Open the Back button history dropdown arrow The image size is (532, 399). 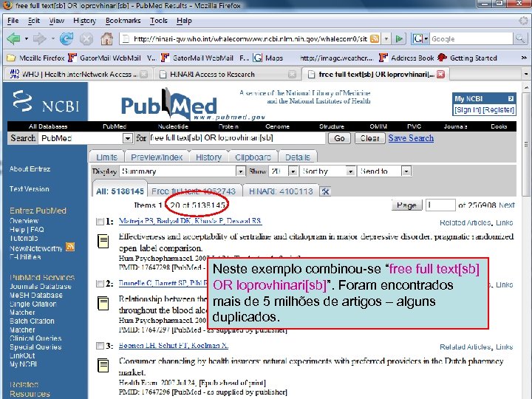click(26, 38)
